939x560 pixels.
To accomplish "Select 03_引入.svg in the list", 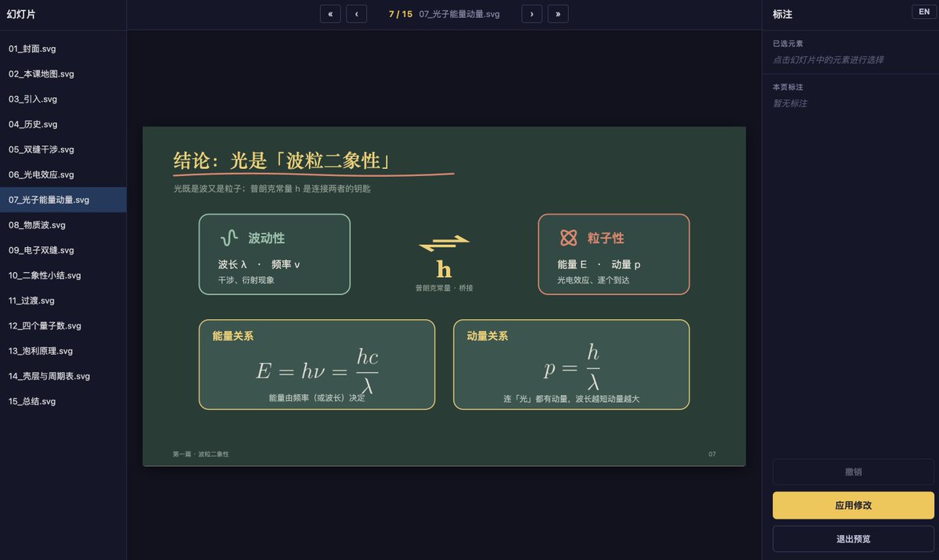I will tap(63, 99).
